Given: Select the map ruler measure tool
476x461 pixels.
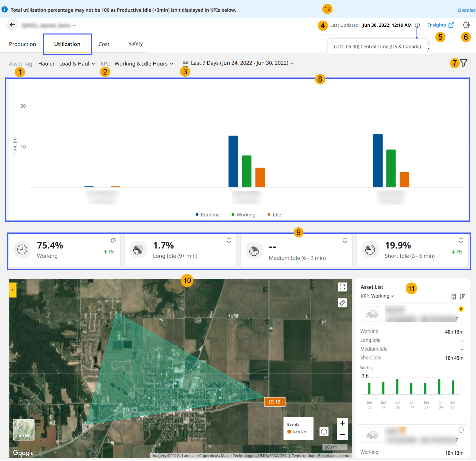Looking at the screenshot, I should [x=342, y=303].
